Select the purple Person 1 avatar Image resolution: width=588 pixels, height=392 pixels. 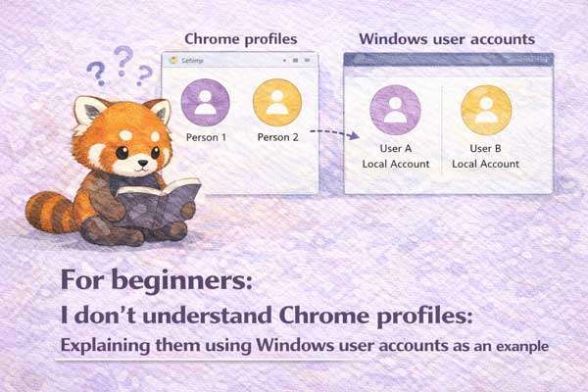(x=205, y=102)
